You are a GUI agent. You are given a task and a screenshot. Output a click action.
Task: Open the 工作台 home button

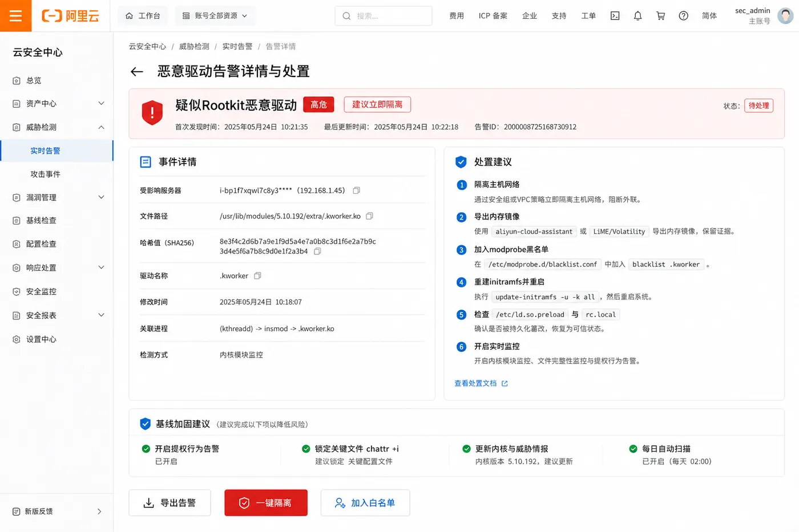tap(143, 16)
